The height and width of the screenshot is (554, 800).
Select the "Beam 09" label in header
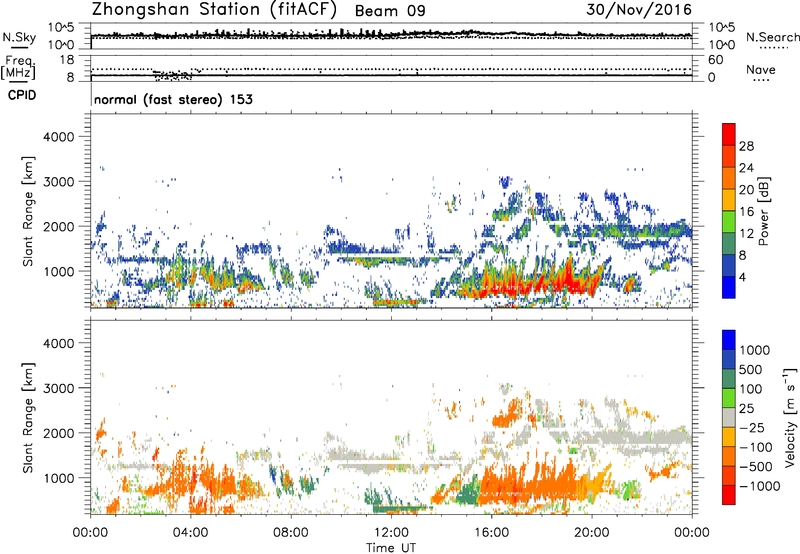390,11
